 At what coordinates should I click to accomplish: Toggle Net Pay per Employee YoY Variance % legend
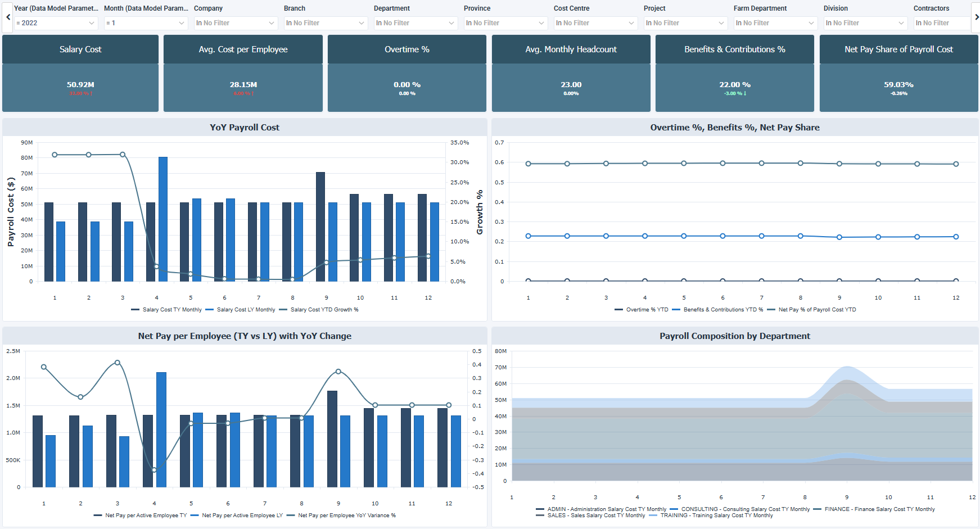[x=341, y=516]
